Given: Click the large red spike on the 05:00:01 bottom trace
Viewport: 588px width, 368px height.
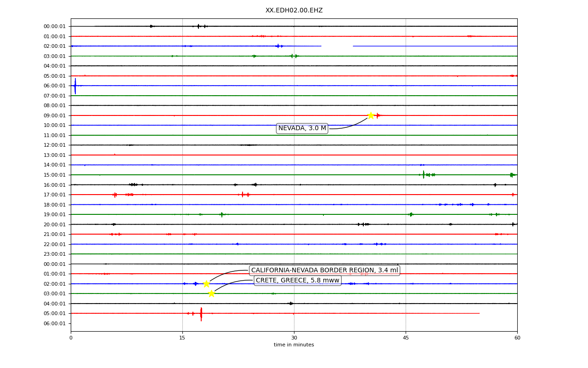Looking at the screenshot, I should (201, 314).
